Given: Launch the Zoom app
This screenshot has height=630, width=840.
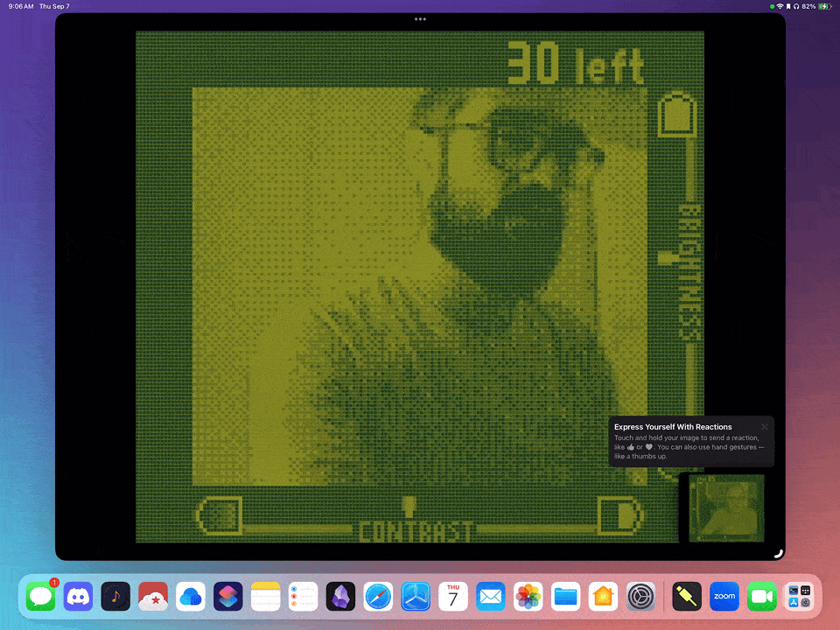Looking at the screenshot, I should click(724, 597).
